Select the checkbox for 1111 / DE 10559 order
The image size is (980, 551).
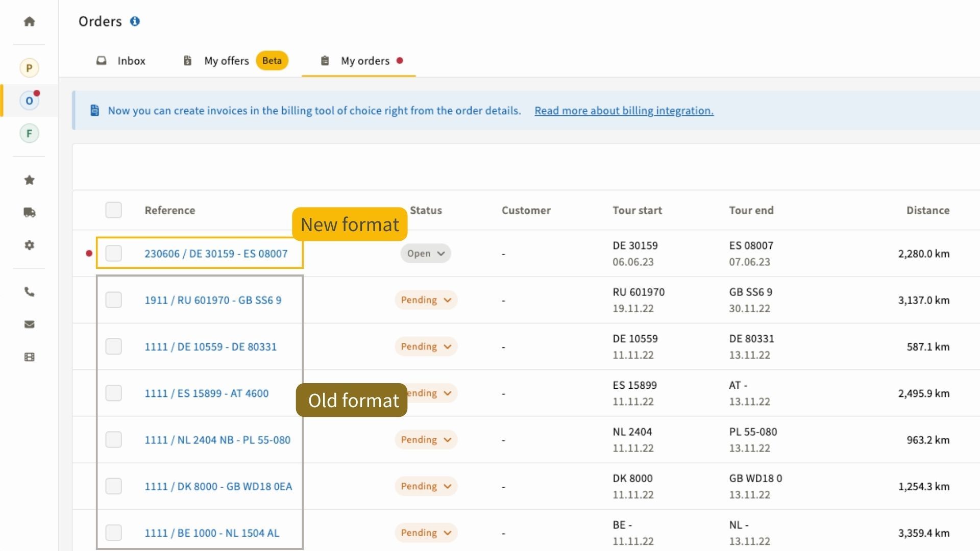coord(113,347)
